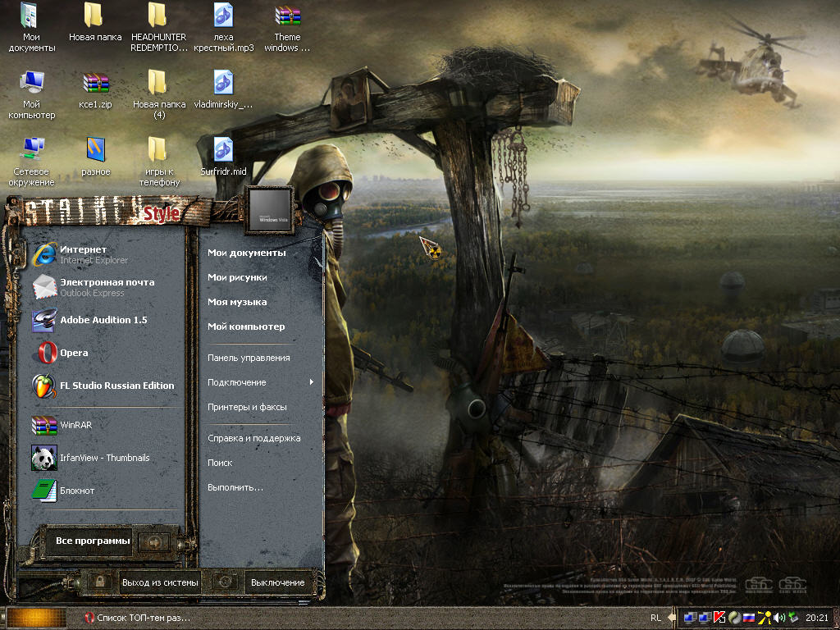
Task: Open Internet Explorer from the Start menu
Action: pos(80,254)
